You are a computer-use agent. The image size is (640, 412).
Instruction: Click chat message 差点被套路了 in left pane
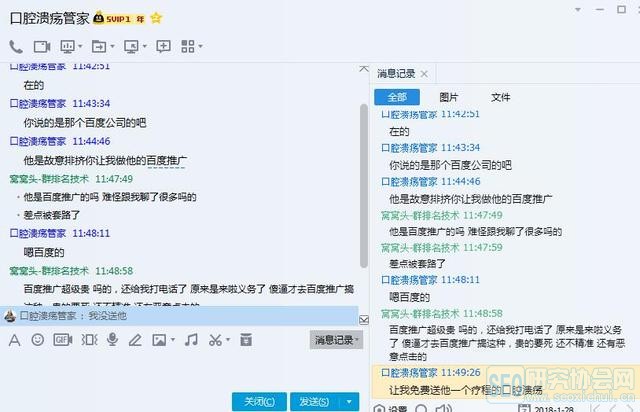coord(52,215)
